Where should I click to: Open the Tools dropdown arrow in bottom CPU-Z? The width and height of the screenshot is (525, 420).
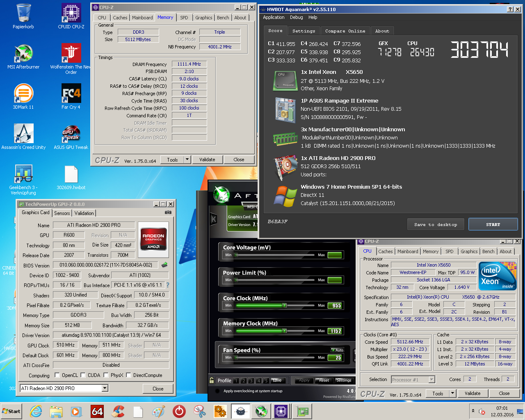pyautogui.click(x=452, y=393)
